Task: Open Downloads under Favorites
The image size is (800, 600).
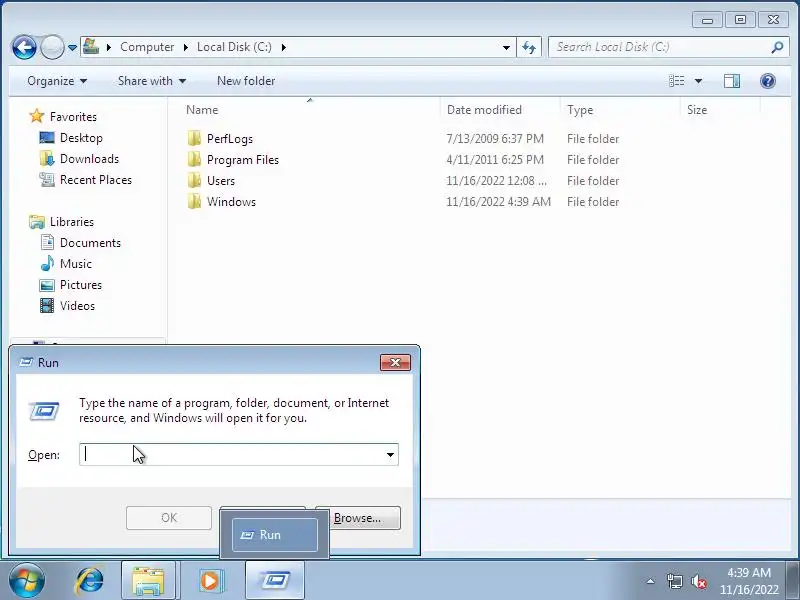Action: coord(89,159)
